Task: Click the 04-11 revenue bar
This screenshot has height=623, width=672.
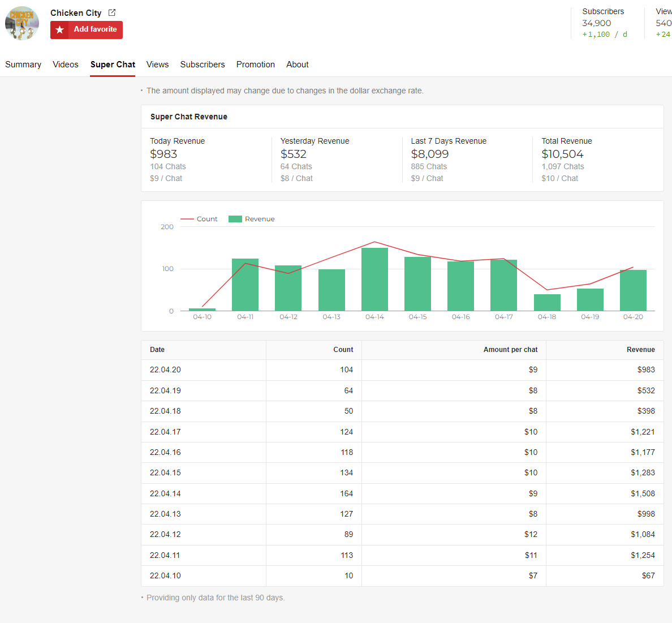Action: point(245,285)
